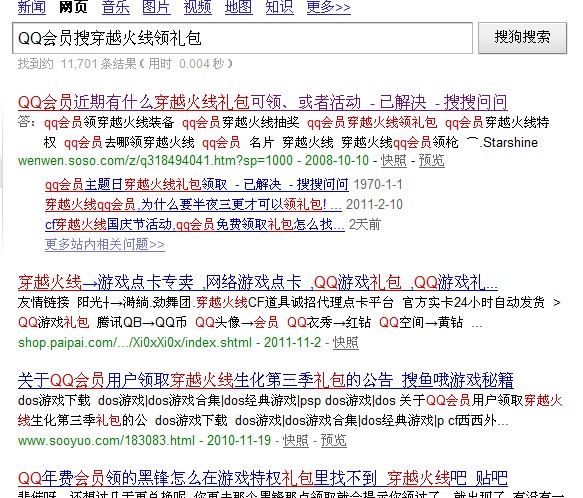
Task: Open the 地图 tab
Action: (x=238, y=7)
